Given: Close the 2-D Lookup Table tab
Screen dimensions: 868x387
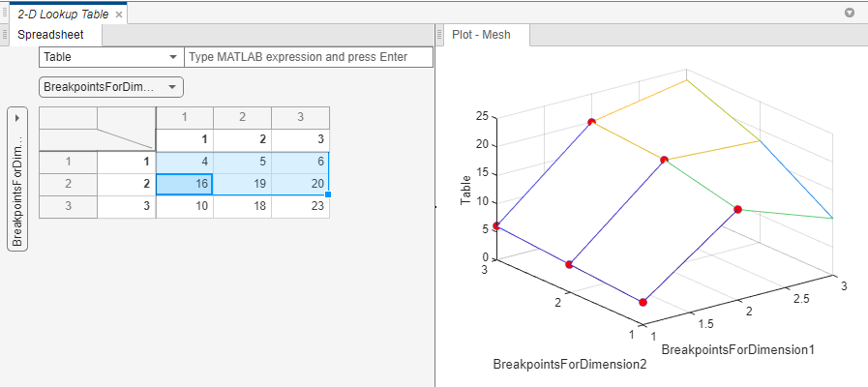Looking at the screenshot, I should [119, 15].
